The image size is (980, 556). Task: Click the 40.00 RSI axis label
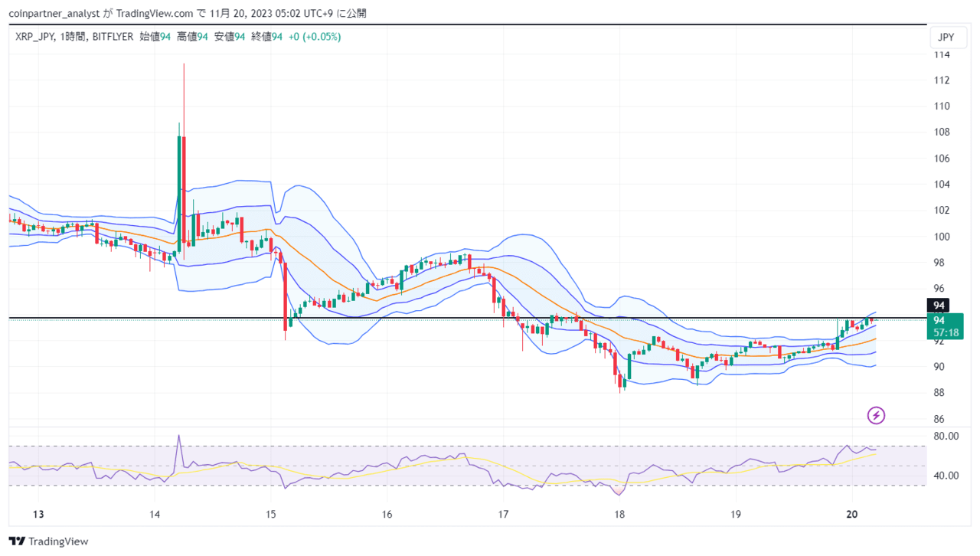point(946,476)
